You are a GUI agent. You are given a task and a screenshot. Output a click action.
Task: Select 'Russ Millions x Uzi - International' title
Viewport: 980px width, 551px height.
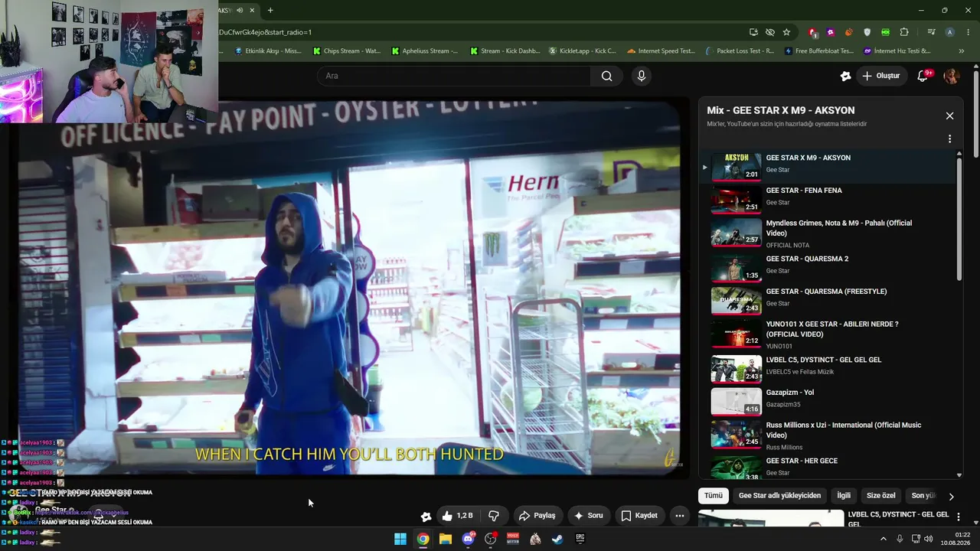click(844, 430)
